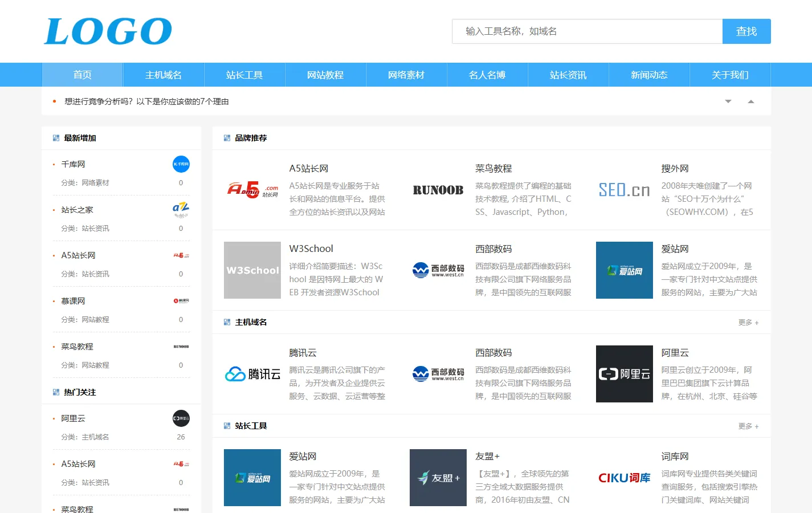Click RUNOOB small logo beside 菜鸟教程 in 最新增加
Image resolution: width=812 pixels, height=513 pixels.
click(181, 347)
